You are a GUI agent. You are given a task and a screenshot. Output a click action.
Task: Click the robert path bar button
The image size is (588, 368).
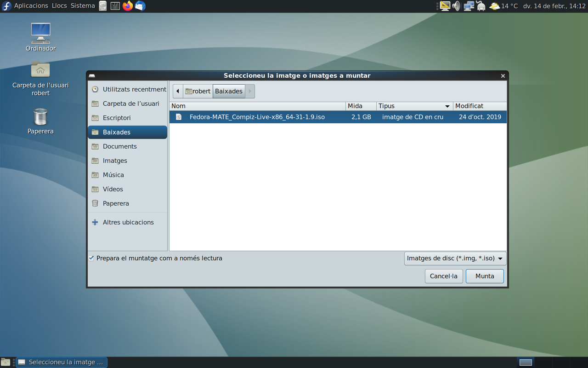(198, 91)
